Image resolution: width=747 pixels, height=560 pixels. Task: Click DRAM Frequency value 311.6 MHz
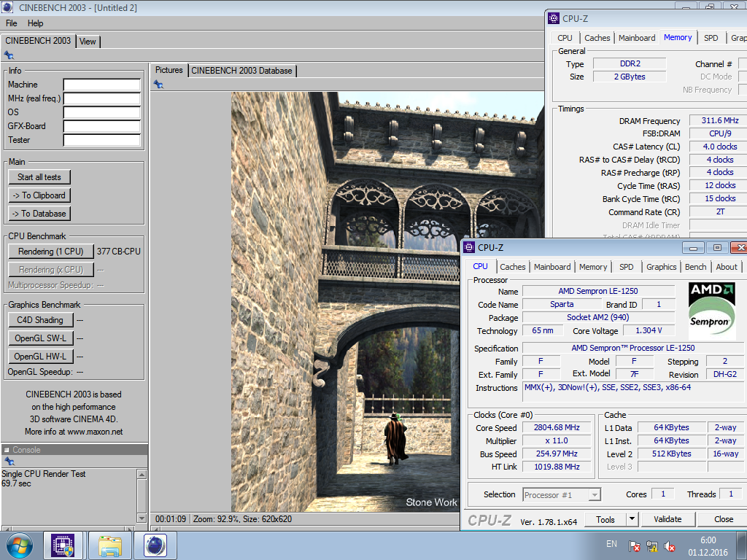720,121
